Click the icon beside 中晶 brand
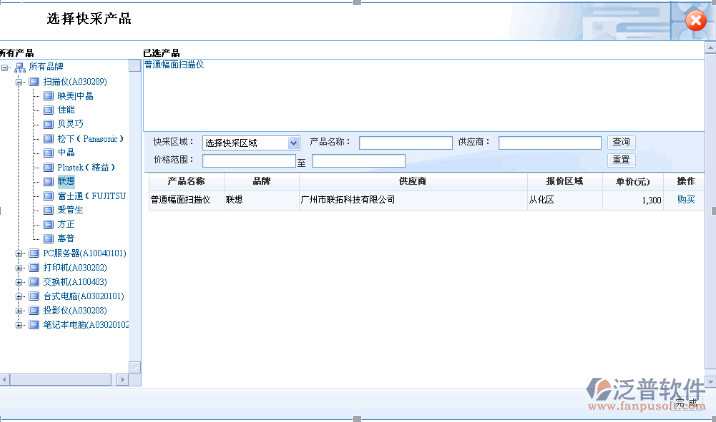The image size is (716, 422). click(x=48, y=153)
